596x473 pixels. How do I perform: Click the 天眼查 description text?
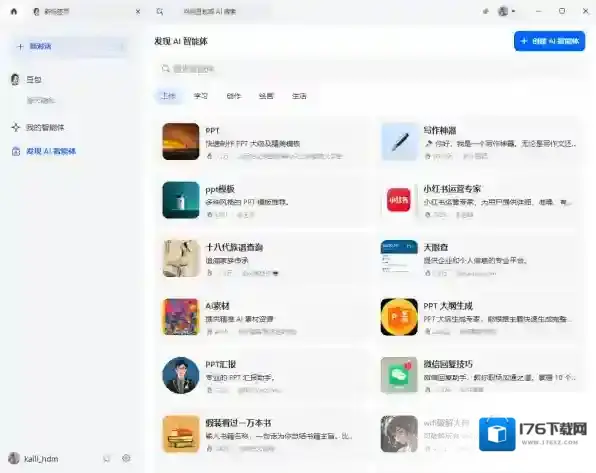(476, 261)
